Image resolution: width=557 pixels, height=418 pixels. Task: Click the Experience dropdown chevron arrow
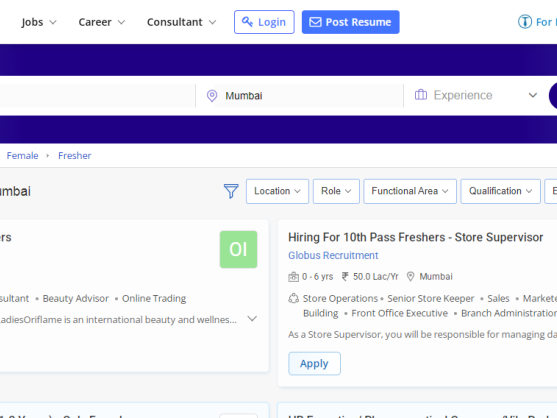click(532, 95)
